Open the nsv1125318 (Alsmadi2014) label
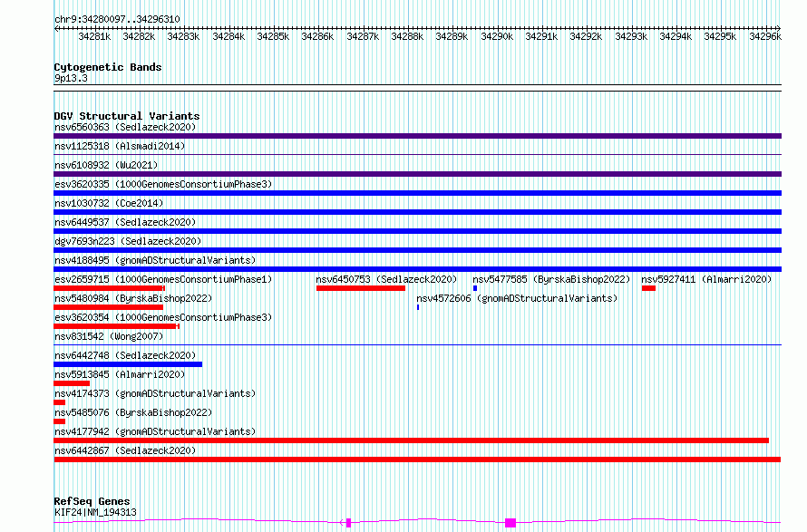This screenshot has height=532, width=807. point(120,146)
